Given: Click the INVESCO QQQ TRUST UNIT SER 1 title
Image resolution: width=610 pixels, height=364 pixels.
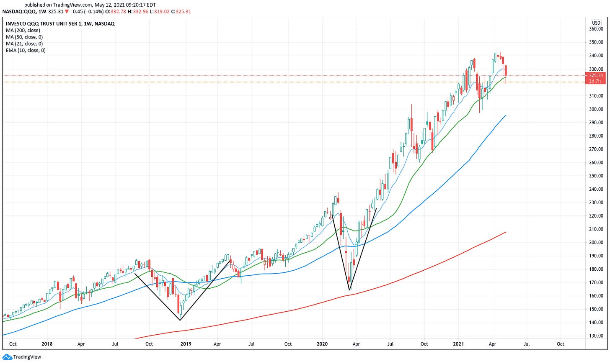Looking at the screenshot, I should [x=60, y=24].
